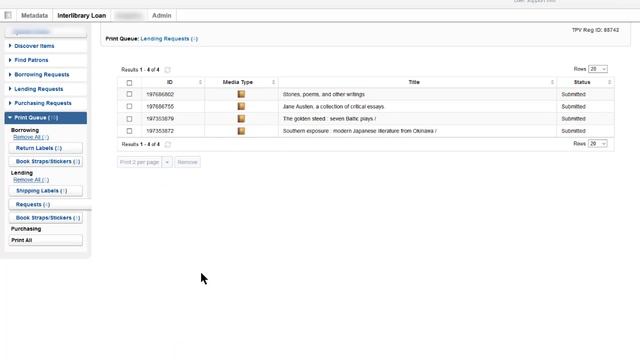Switch to the Interlibrary Loan tab
This screenshot has width=640, height=360.
(82, 16)
